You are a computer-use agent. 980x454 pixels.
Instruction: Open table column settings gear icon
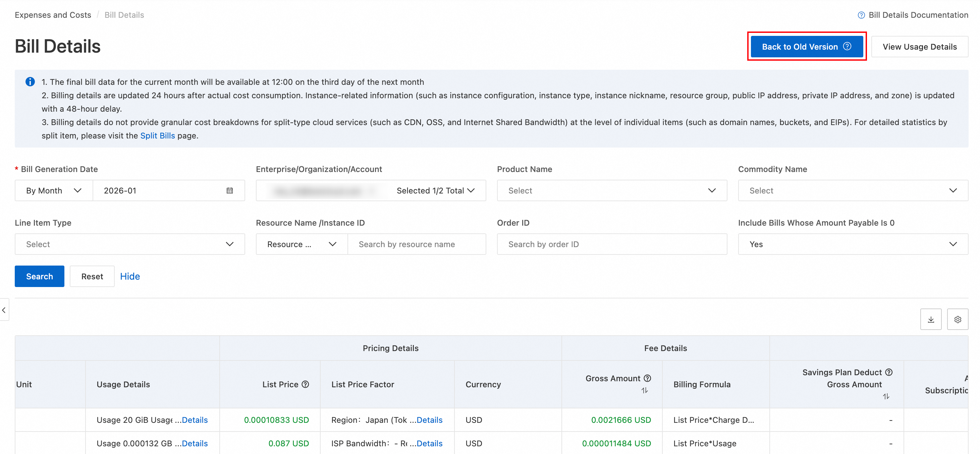coord(958,320)
